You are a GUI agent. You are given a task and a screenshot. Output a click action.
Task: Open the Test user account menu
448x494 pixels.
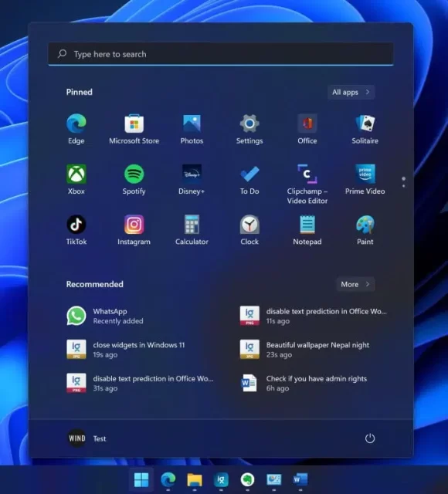coord(87,438)
